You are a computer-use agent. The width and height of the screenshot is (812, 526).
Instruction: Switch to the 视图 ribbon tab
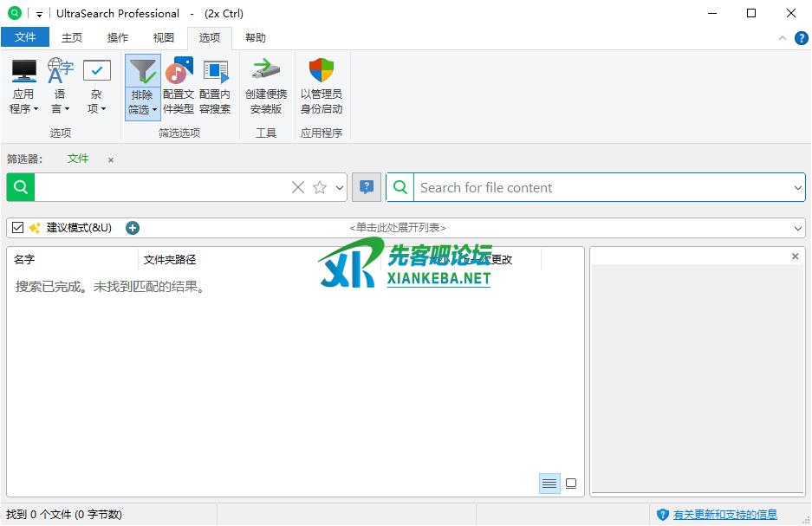coord(164,38)
